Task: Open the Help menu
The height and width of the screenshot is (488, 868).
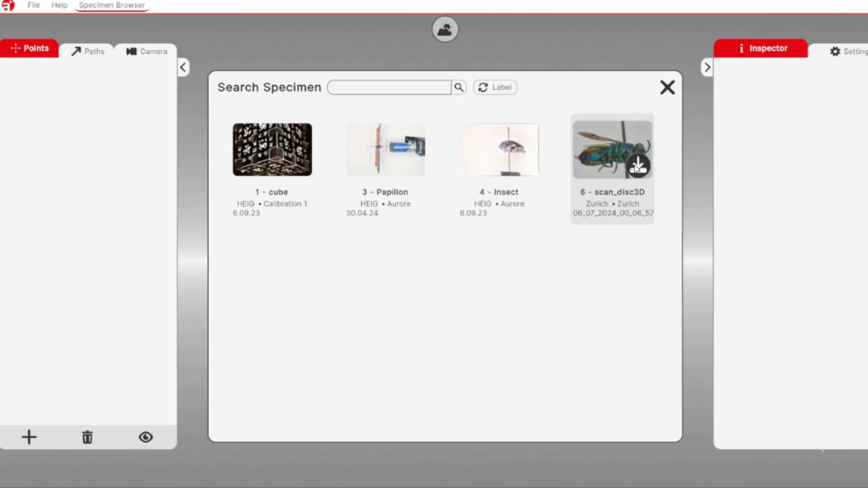Action: [x=59, y=5]
